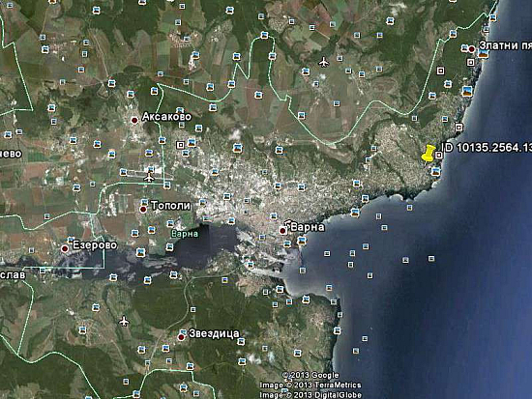532x399 pixels.
Task: Select the airplane icon beside Тополи airport runway
Action: coord(149,178)
